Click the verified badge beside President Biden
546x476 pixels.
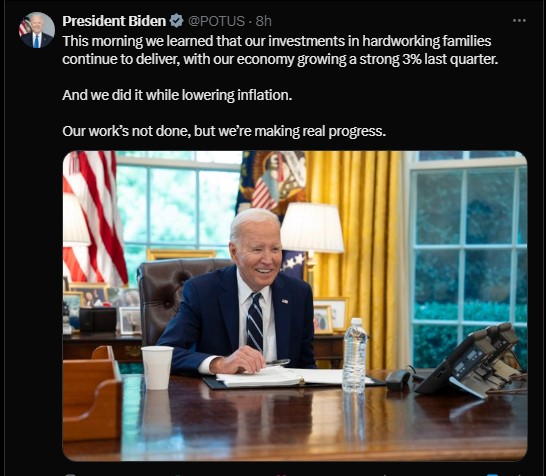point(177,21)
